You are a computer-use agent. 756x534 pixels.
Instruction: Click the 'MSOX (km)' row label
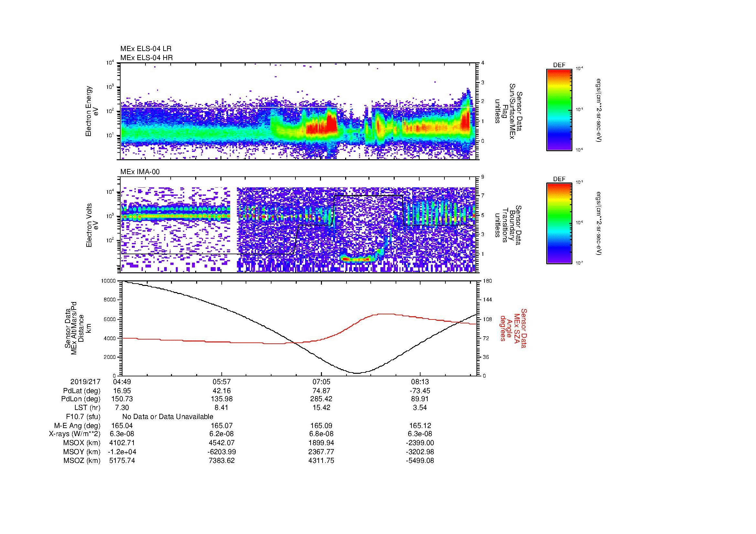(82, 443)
